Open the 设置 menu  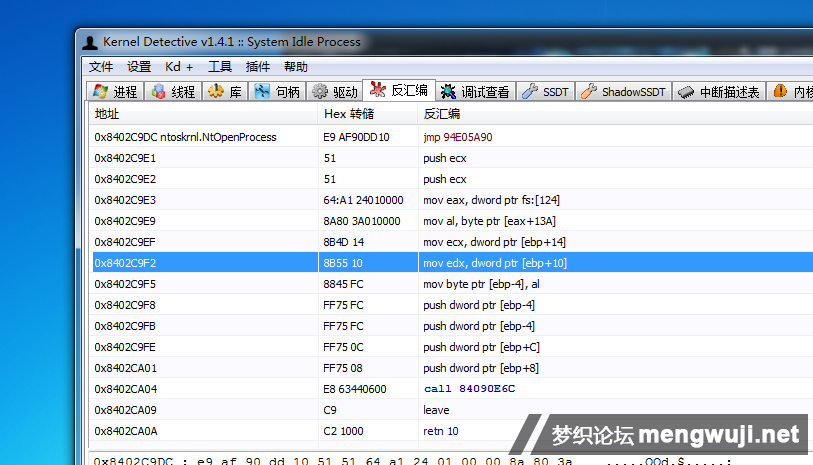(x=139, y=67)
